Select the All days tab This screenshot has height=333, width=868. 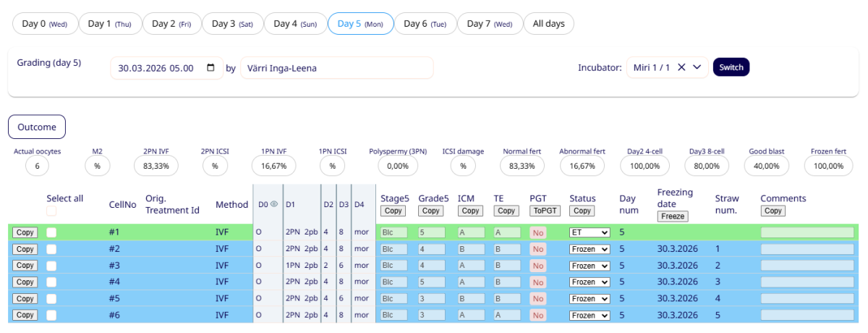coord(548,24)
